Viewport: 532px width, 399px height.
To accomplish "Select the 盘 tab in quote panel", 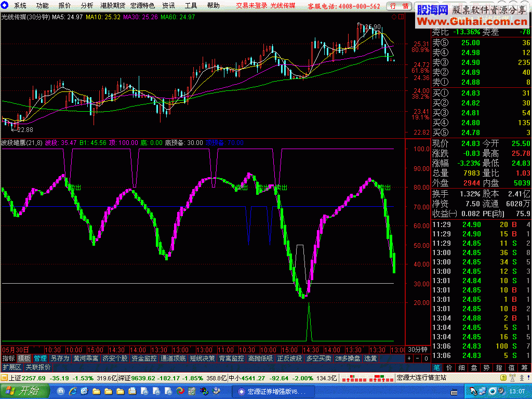I will pyautogui.click(x=474, y=367).
